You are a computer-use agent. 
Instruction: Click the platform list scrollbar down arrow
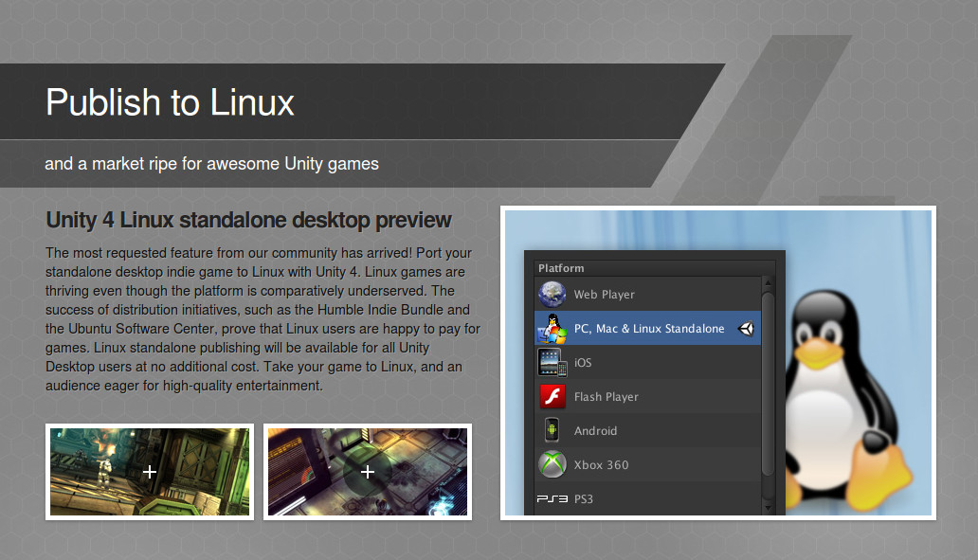[768, 508]
